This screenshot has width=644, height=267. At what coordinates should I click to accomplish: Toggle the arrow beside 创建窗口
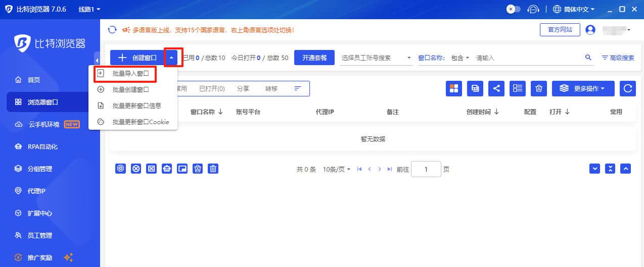click(171, 58)
